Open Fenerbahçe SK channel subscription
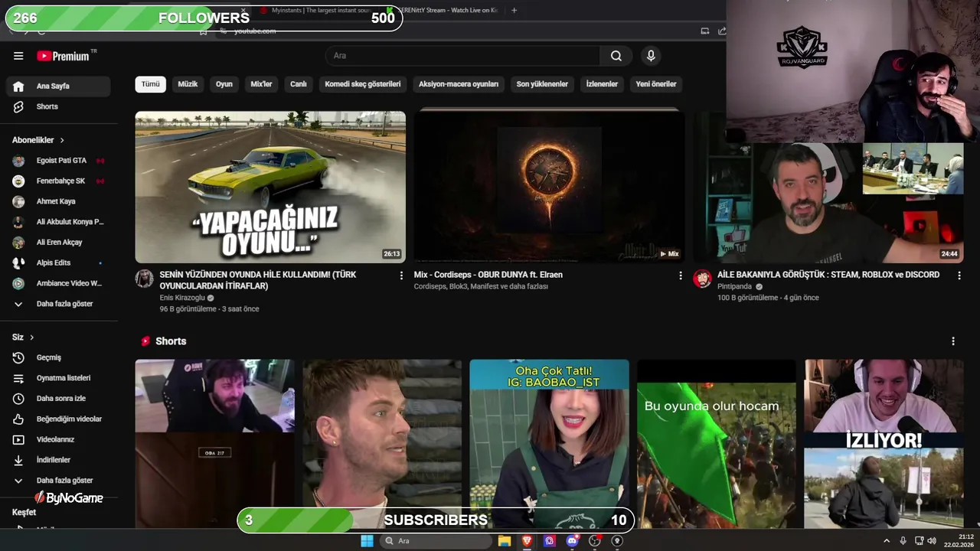 point(58,181)
